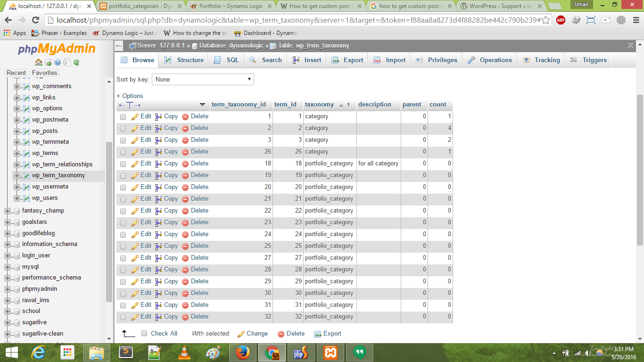
Task: Tick the checkbox for term_taxonomy_id 2 row
Action: (x=123, y=129)
